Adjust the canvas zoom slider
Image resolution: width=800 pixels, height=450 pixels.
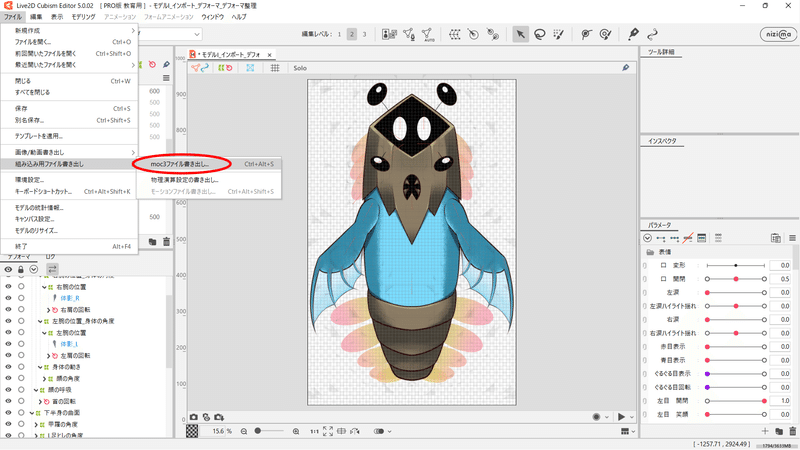269,431
